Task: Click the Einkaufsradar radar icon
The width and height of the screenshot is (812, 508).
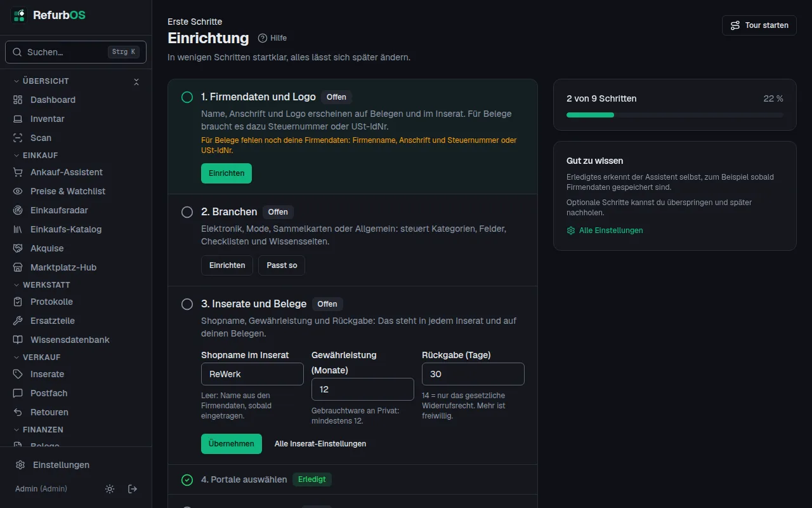Action: coord(18,210)
